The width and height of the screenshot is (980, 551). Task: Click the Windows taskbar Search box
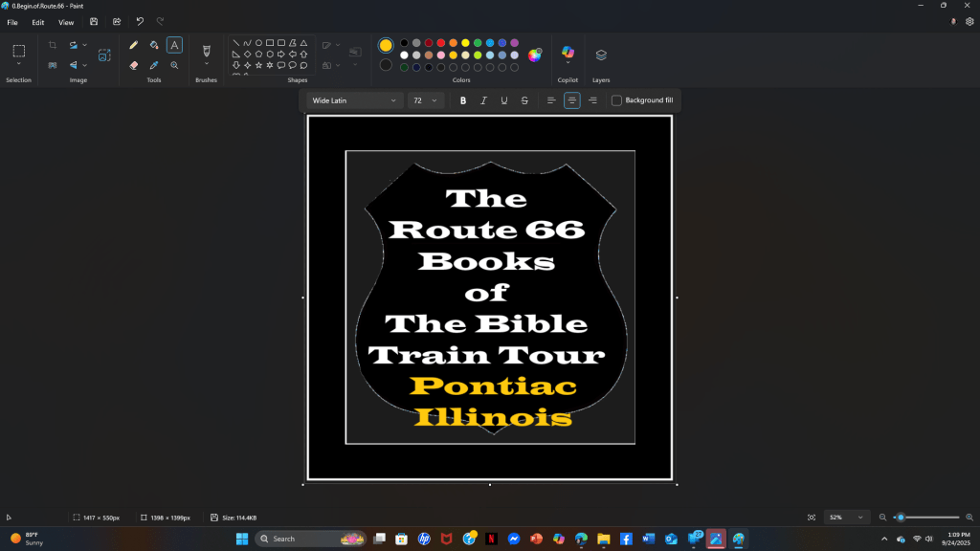pyautogui.click(x=297, y=539)
